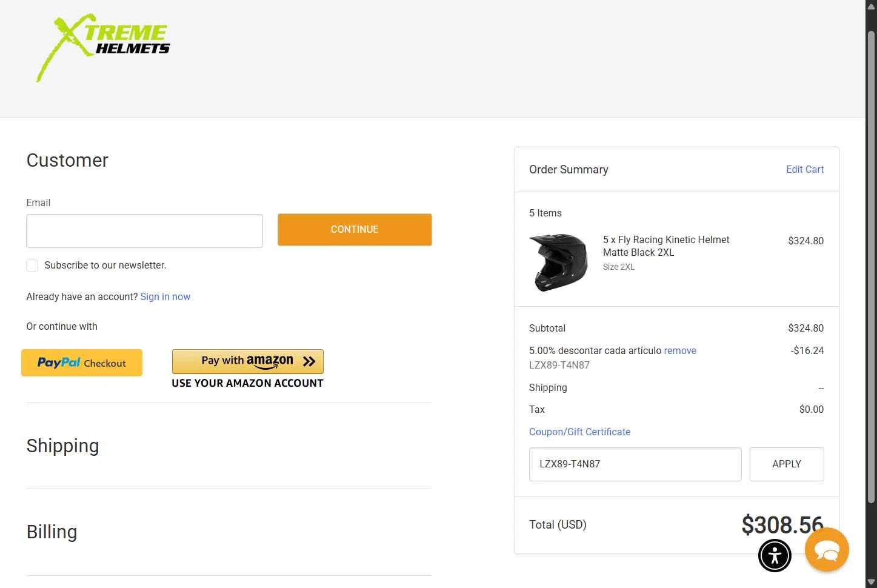Open the orange live chat bubble

click(x=827, y=550)
